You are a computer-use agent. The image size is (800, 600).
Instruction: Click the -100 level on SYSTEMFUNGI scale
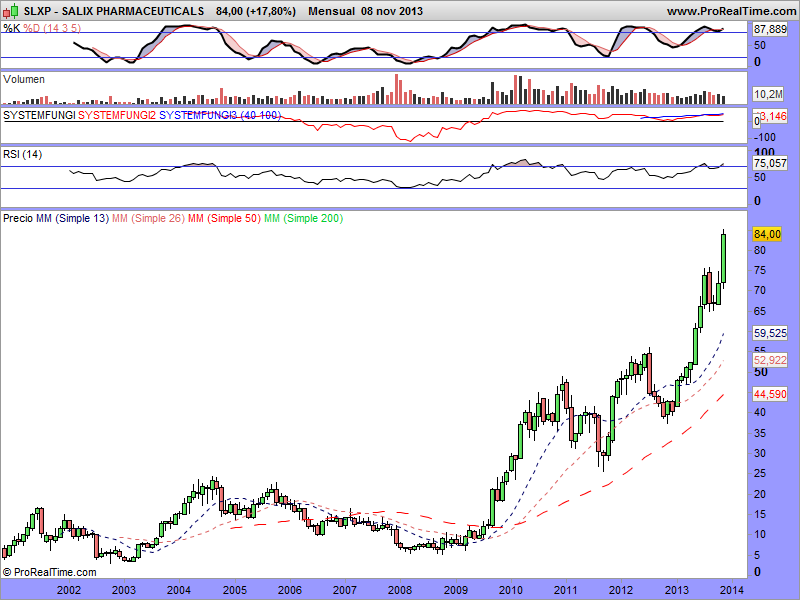(764, 137)
